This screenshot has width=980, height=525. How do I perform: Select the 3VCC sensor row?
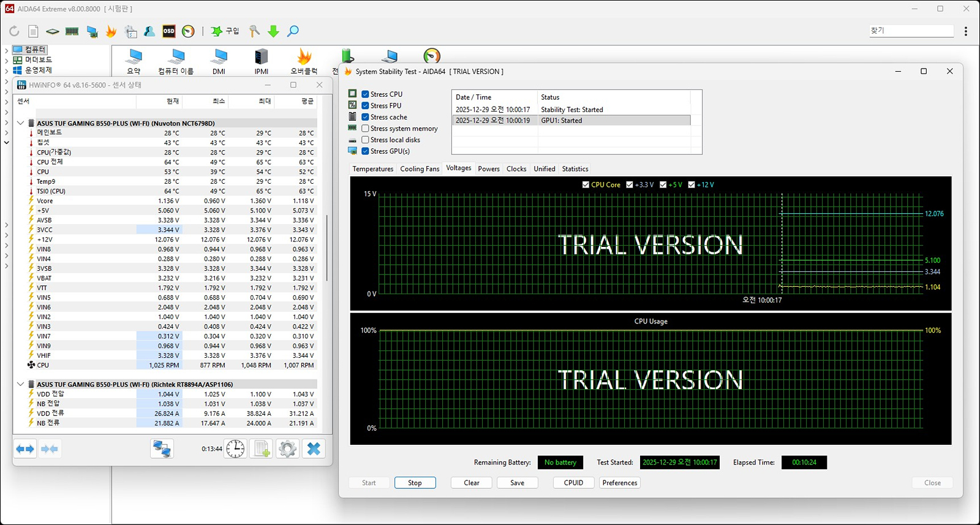[165, 230]
